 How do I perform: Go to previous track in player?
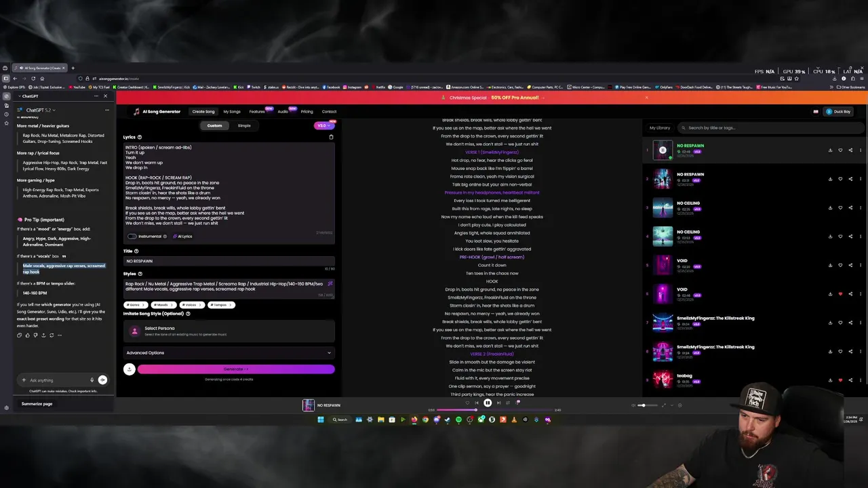(x=476, y=403)
